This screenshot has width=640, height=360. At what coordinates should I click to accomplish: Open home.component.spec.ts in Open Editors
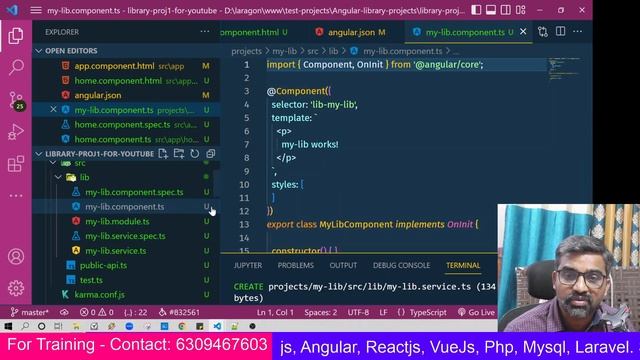pos(126,125)
